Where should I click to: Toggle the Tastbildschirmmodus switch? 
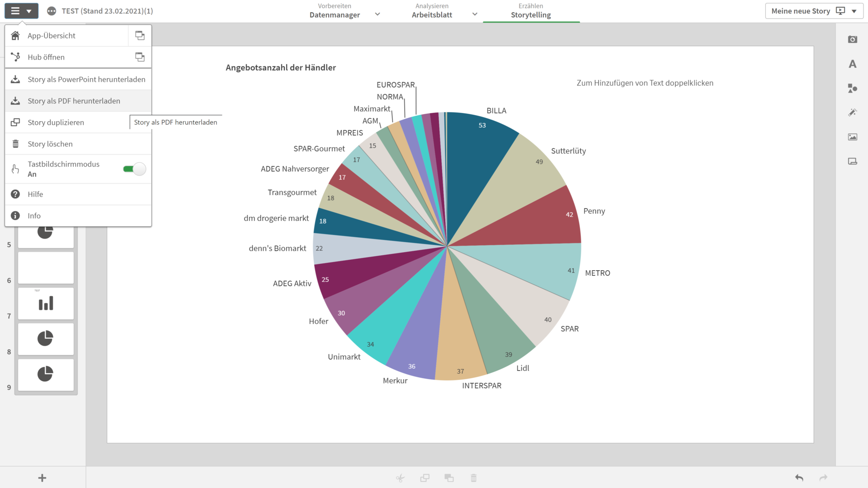tap(134, 169)
